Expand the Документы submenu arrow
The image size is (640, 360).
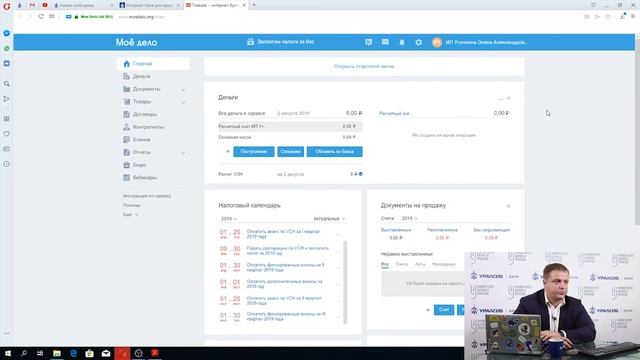(183, 90)
